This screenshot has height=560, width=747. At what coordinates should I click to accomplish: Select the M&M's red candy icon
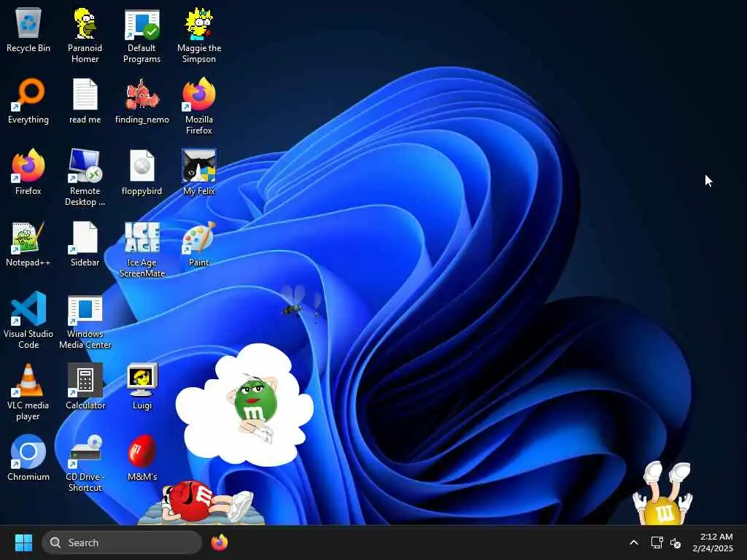tap(142, 459)
